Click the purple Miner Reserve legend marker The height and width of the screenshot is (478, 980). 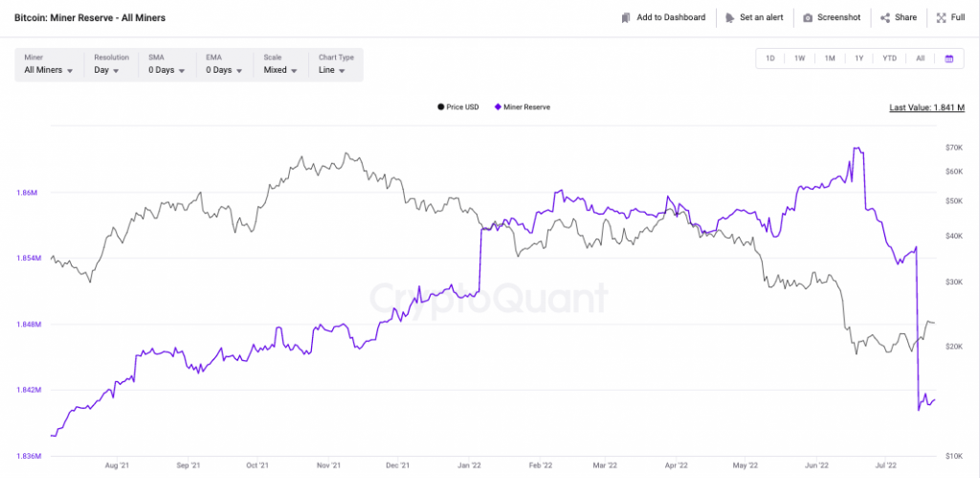pos(498,107)
